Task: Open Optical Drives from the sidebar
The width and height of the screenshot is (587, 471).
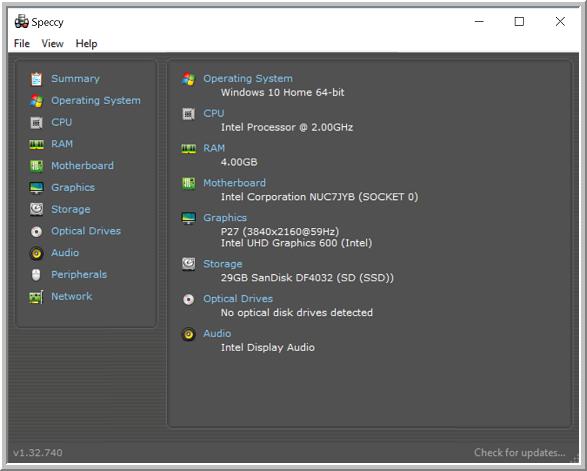Action: 86,231
